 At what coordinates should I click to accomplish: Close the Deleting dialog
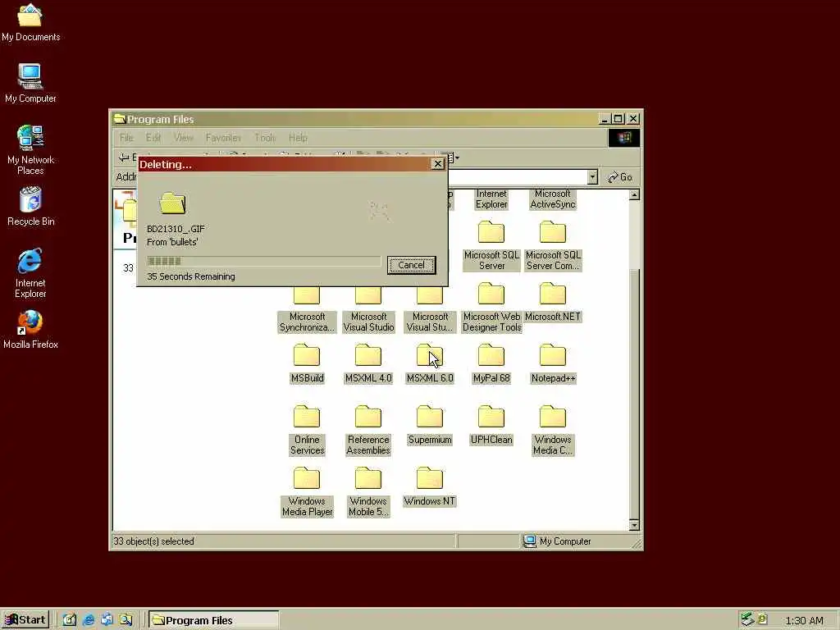pos(438,164)
